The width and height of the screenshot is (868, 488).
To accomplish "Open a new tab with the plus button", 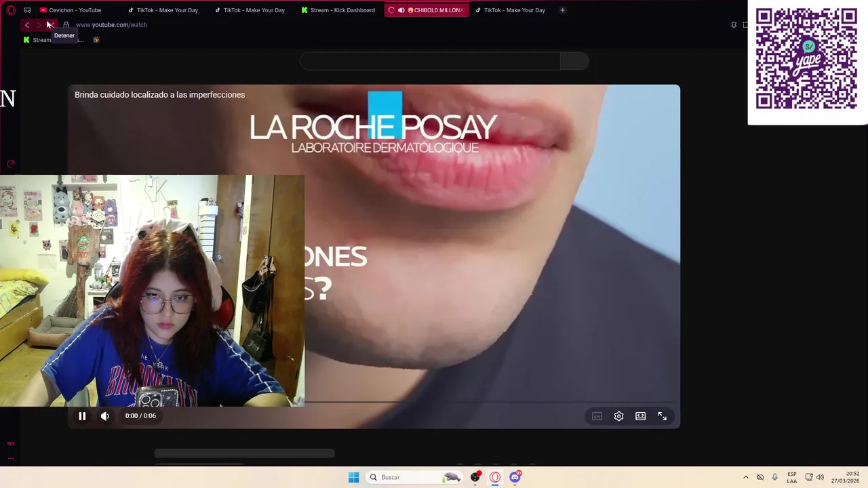I will (x=562, y=10).
